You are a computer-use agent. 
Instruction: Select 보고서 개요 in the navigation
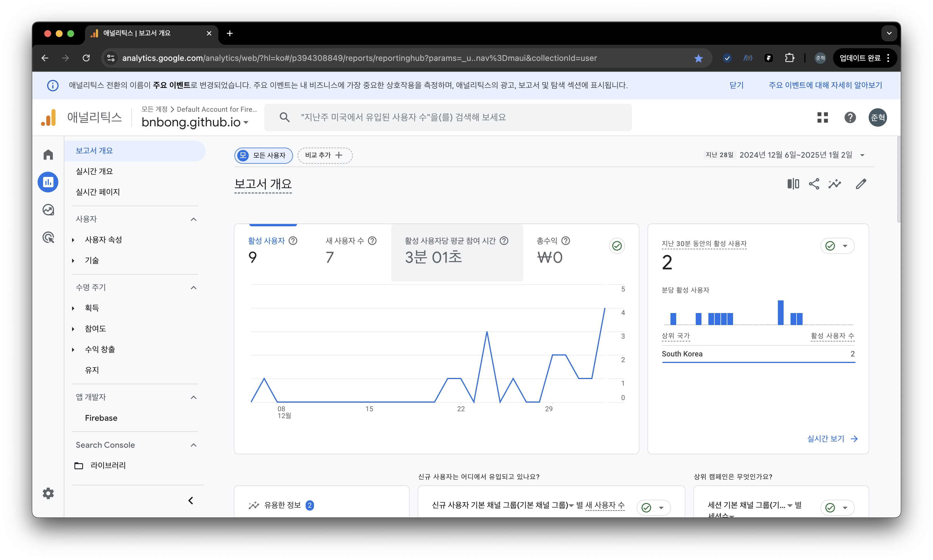point(135,151)
